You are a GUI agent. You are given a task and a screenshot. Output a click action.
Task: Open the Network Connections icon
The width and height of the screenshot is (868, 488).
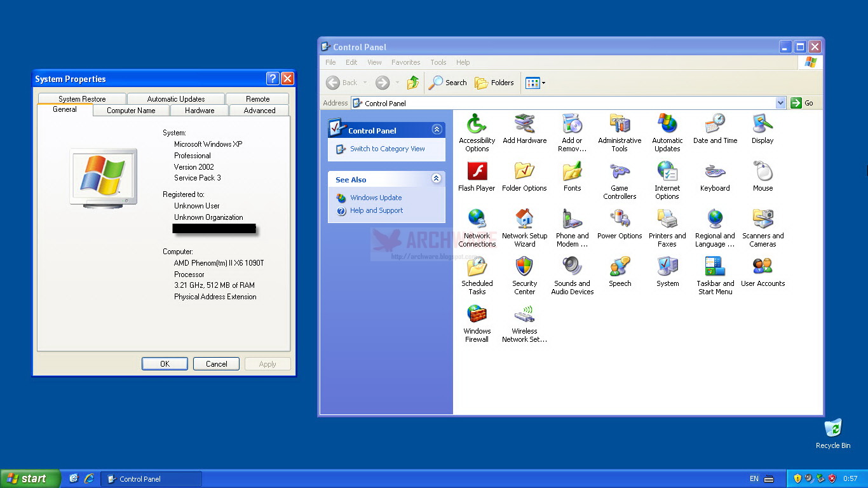tap(477, 227)
